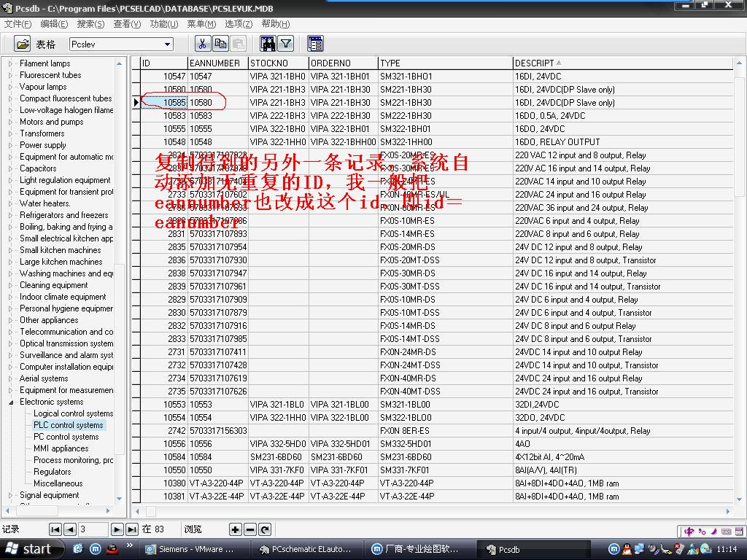This screenshot has width=747, height=560.
Task: Click the FX0S-14MR-ES type cell
Action: (x=445, y=234)
